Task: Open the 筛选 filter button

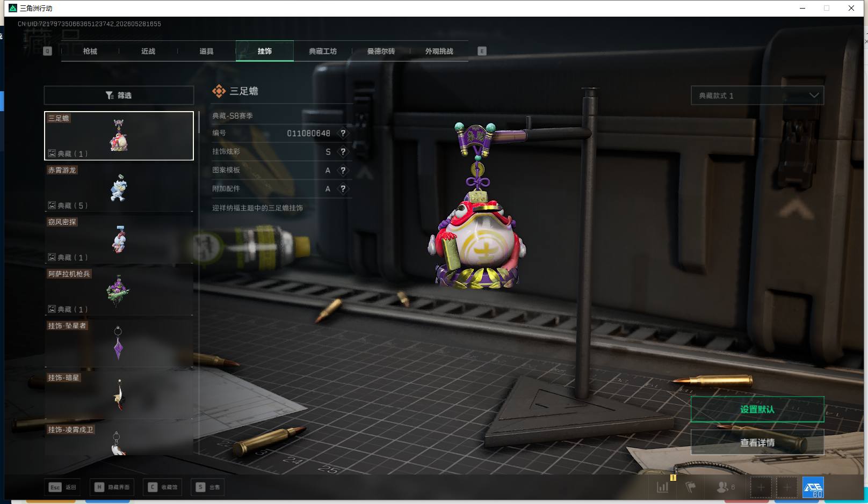Action: click(119, 95)
